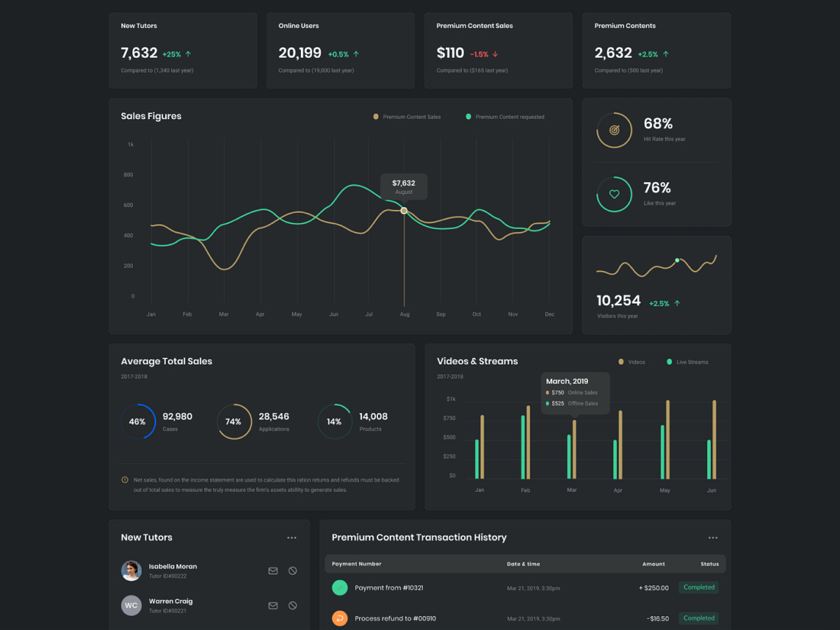This screenshot has height=630, width=840.
Task: Open Transaction History three-dot menu
Action: tap(713, 538)
